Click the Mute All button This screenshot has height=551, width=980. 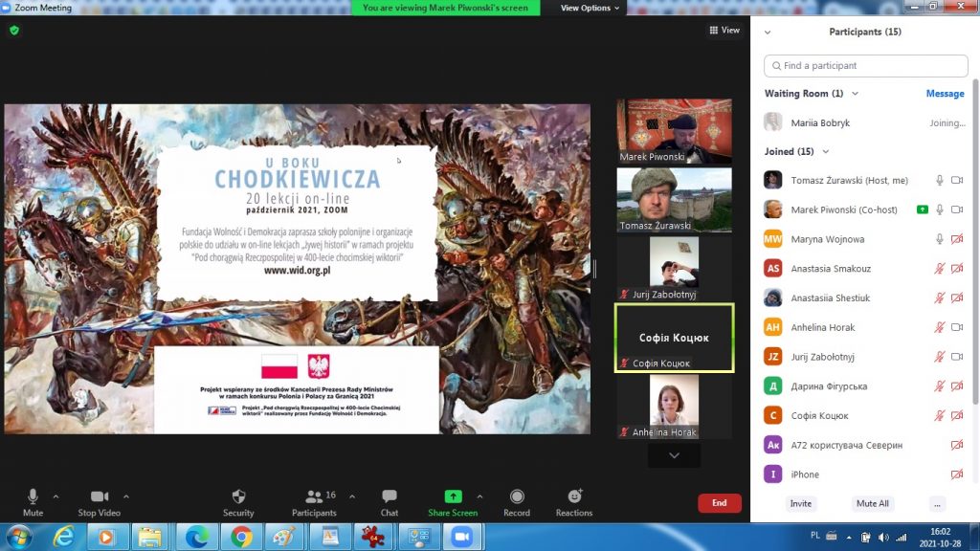tap(872, 503)
